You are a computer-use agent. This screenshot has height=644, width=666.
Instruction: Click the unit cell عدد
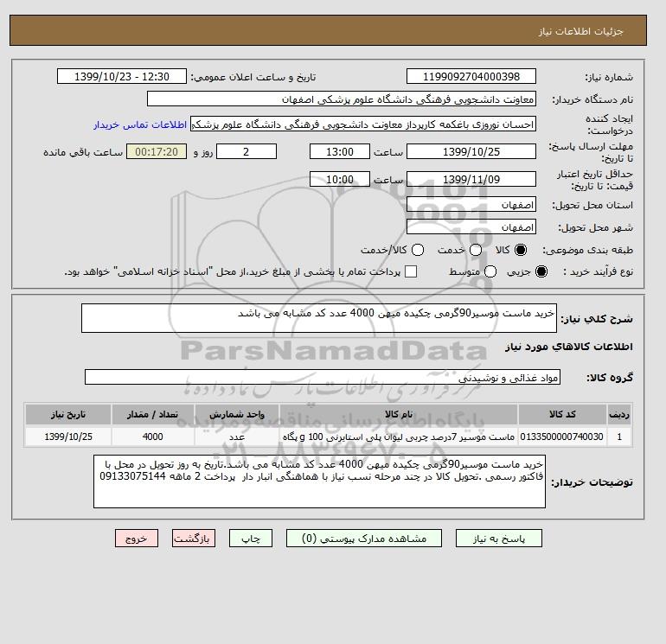tap(237, 437)
